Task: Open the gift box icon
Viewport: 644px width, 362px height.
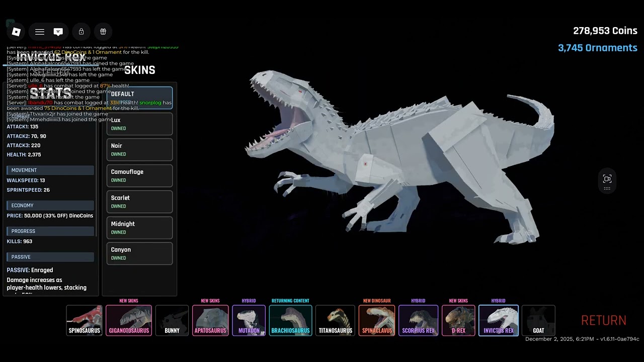Action: [103, 32]
